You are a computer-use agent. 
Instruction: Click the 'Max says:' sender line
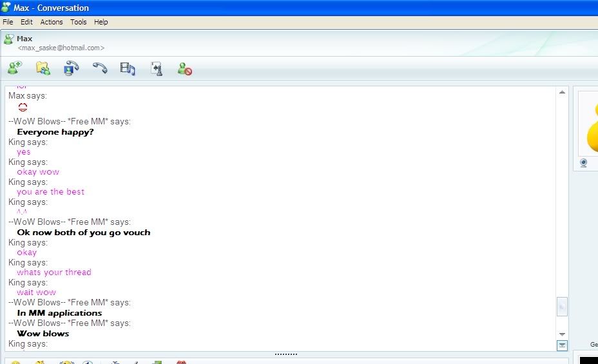28,95
